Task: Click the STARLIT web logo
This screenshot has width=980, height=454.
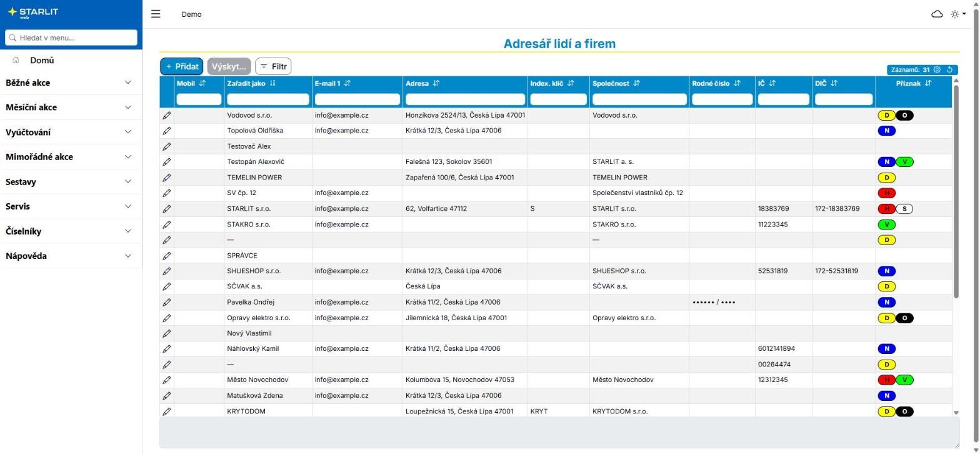Action: [32, 13]
